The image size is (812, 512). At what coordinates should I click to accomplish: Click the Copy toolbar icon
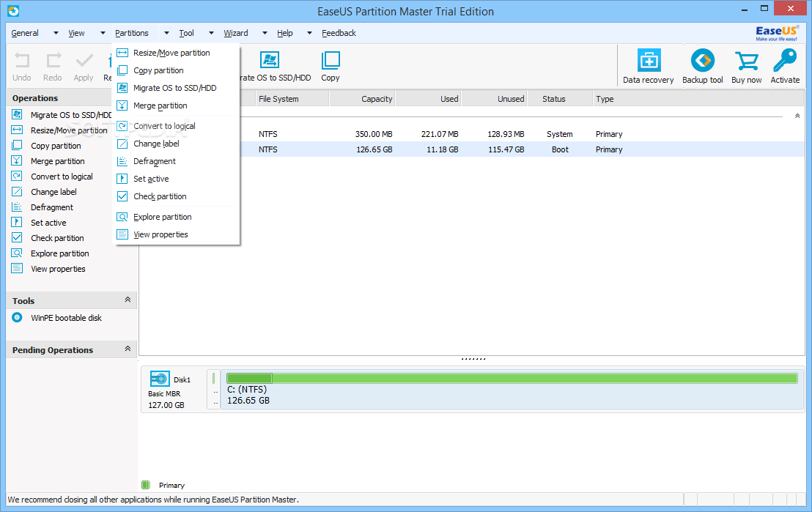tap(331, 60)
